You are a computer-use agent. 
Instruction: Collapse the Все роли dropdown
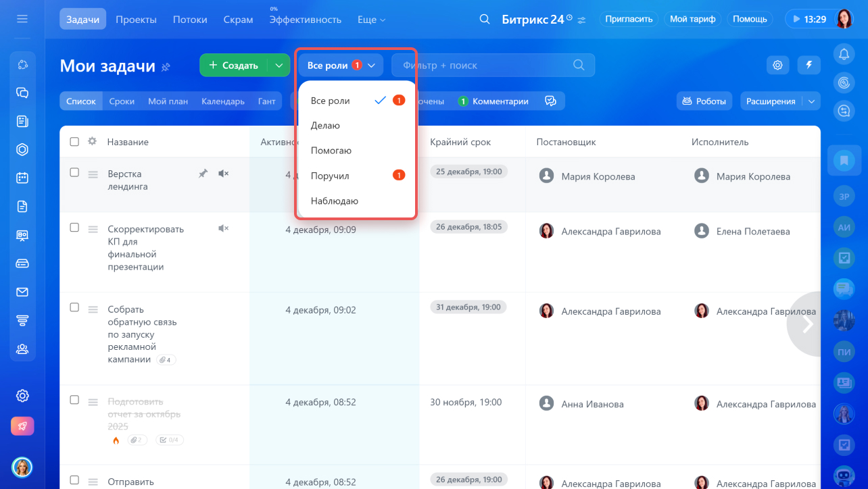coord(341,65)
